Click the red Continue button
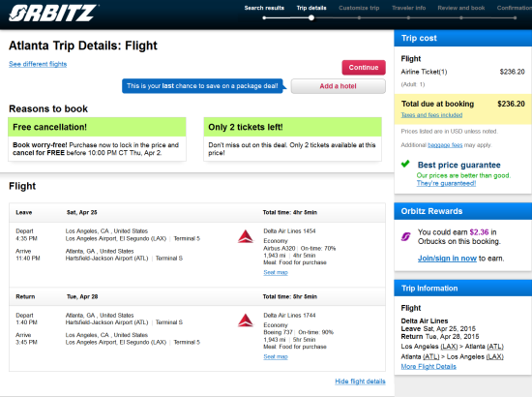Screen dimensions: 532x397 [x=364, y=67]
